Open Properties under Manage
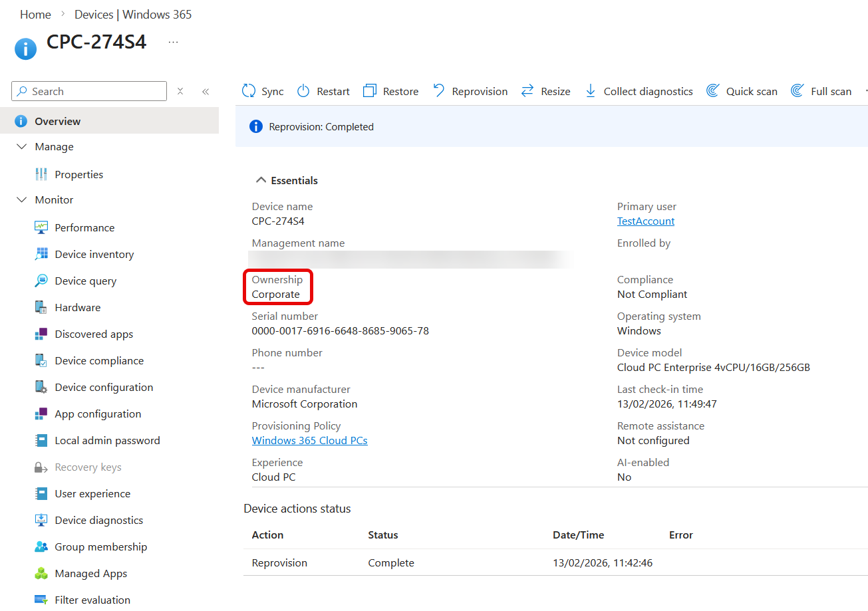This screenshot has height=611, width=868. tap(78, 174)
